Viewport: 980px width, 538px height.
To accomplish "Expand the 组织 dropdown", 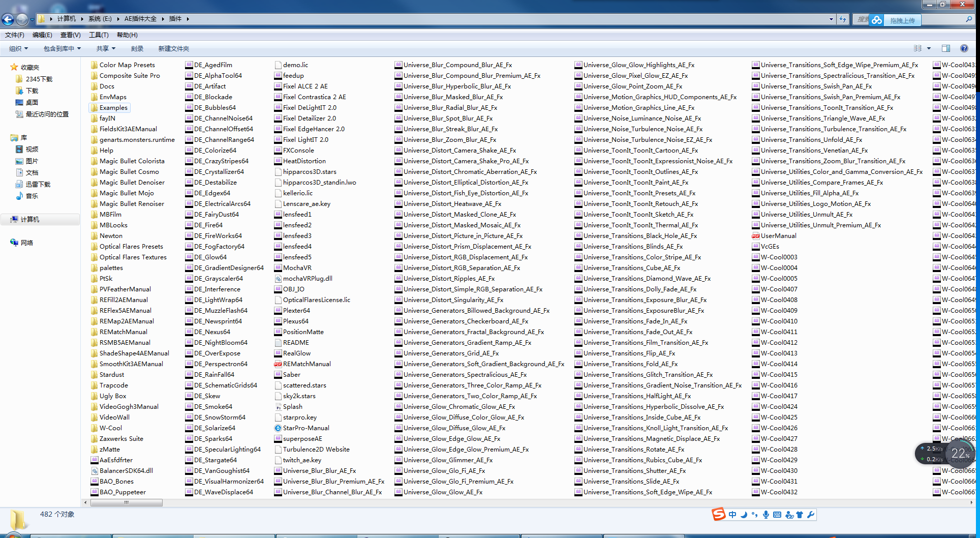I will tap(18, 48).
